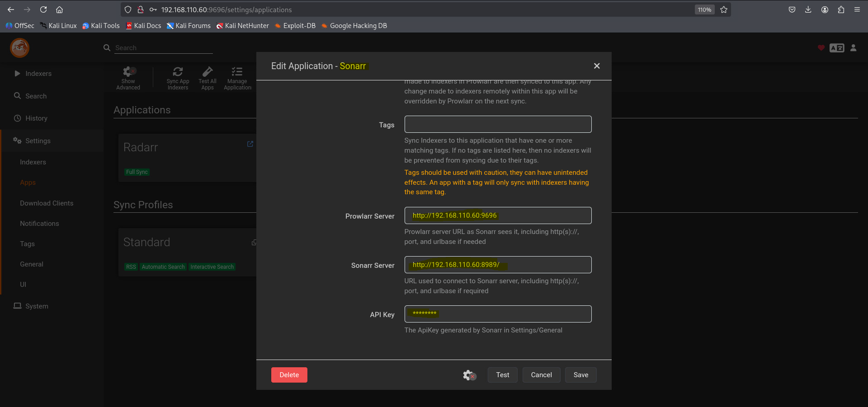Screen dimensions: 868x407
Task: Click the Show Advanced gear icon in the dialog footer
Action: pyautogui.click(x=469, y=375)
